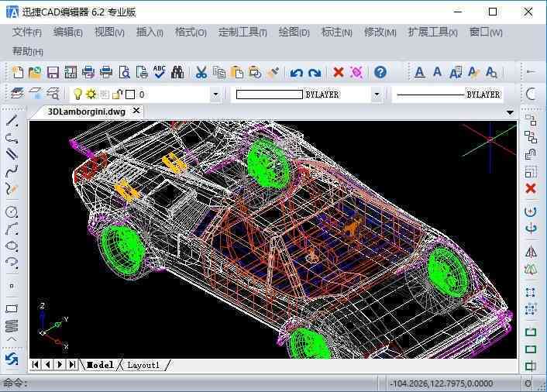Select underlined A text tool
The image size is (547, 392).
click(420, 72)
